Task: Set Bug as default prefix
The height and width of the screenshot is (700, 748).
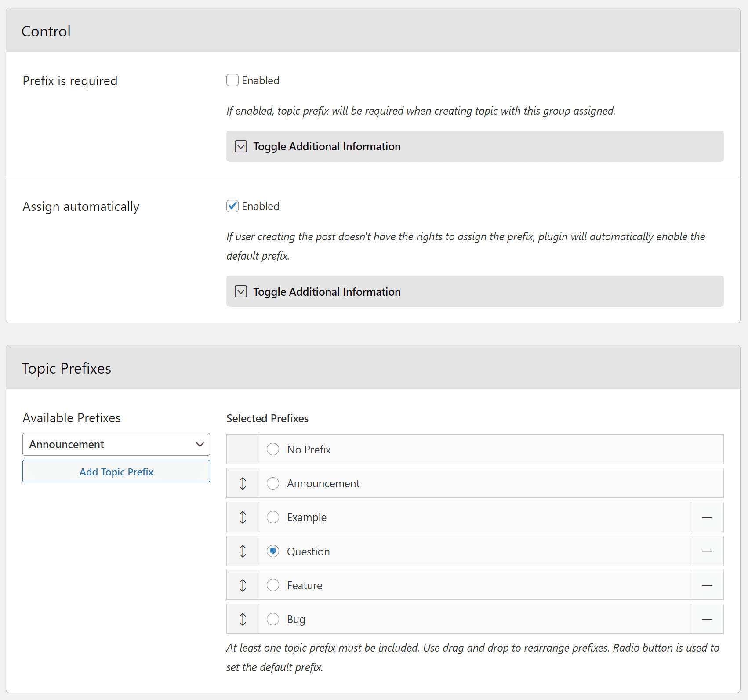Action: pyautogui.click(x=273, y=619)
